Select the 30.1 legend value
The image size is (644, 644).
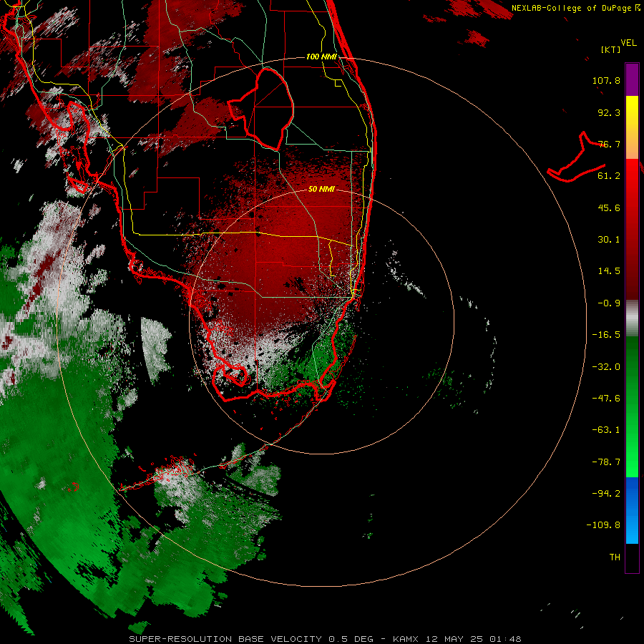click(609, 240)
